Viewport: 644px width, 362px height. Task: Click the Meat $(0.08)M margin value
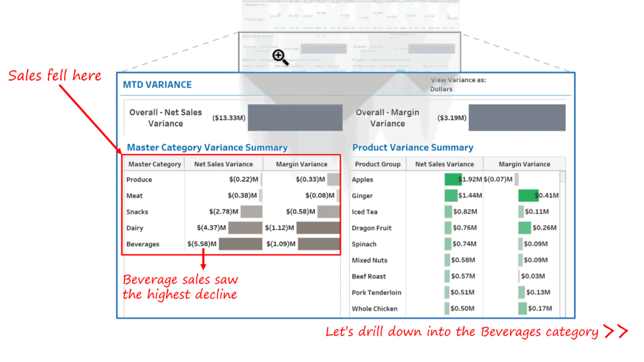click(x=319, y=195)
